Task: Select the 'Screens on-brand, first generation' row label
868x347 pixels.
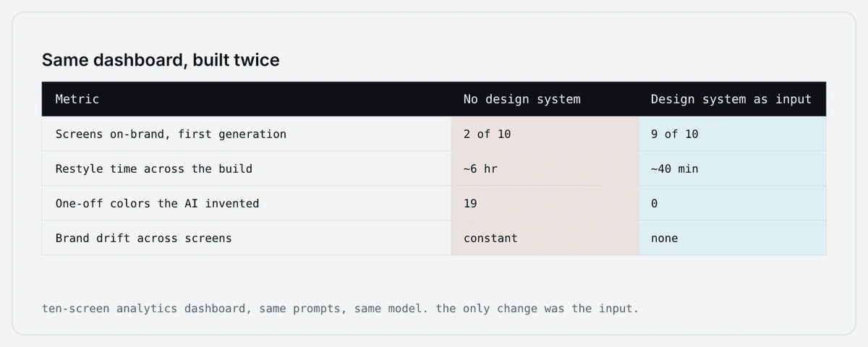Action: click(171, 134)
